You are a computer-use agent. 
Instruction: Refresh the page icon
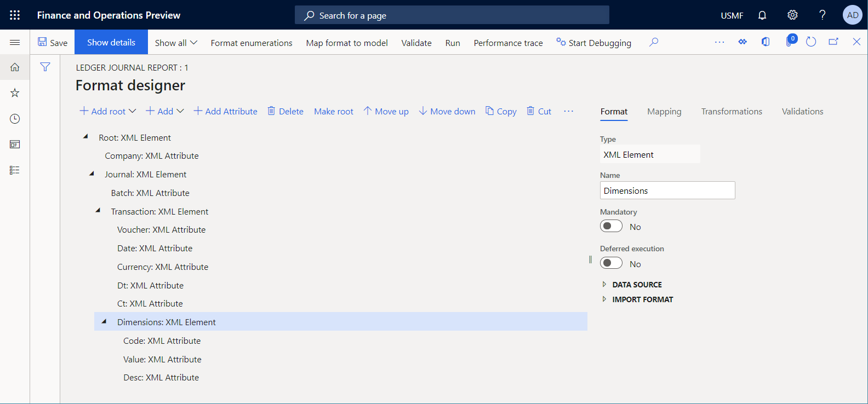pyautogui.click(x=811, y=42)
